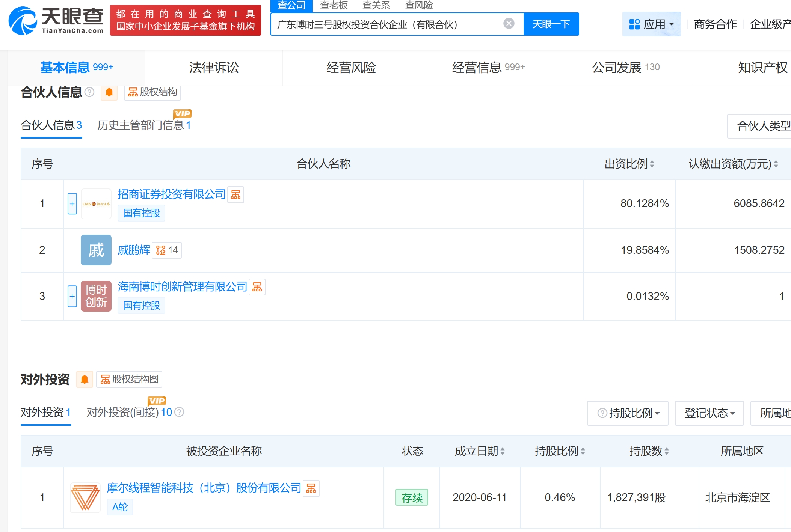The image size is (791, 532).
Task: Expand row for 招商证券投资有限公司
Action: point(72,204)
